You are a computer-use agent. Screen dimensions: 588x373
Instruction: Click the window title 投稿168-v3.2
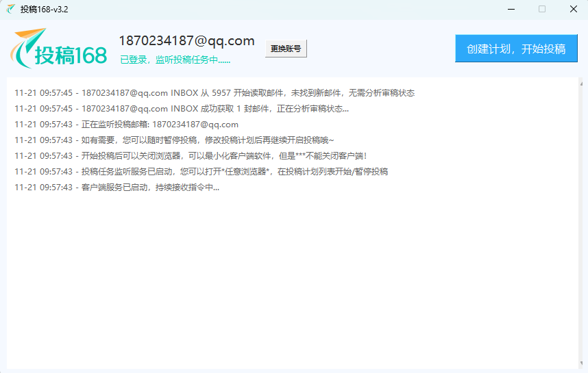(45, 9)
